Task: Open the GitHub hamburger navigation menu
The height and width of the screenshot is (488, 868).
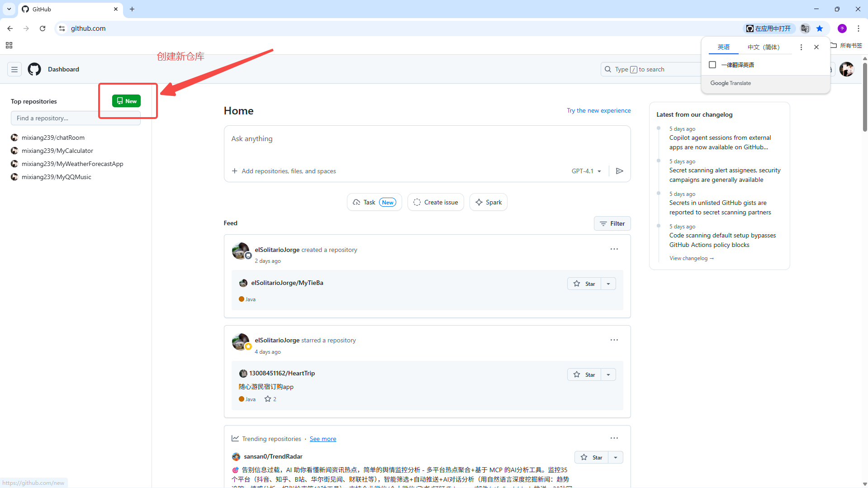Action: click(14, 69)
